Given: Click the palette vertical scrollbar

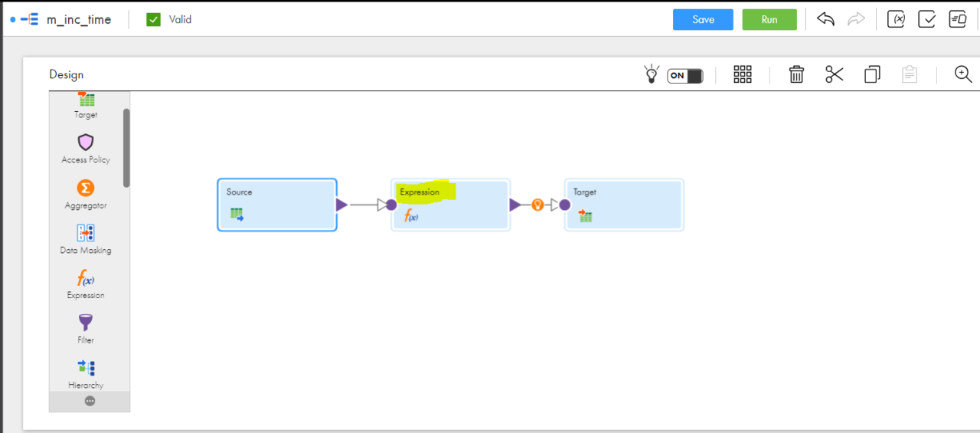Looking at the screenshot, I should pyautogui.click(x=126, y=147).
